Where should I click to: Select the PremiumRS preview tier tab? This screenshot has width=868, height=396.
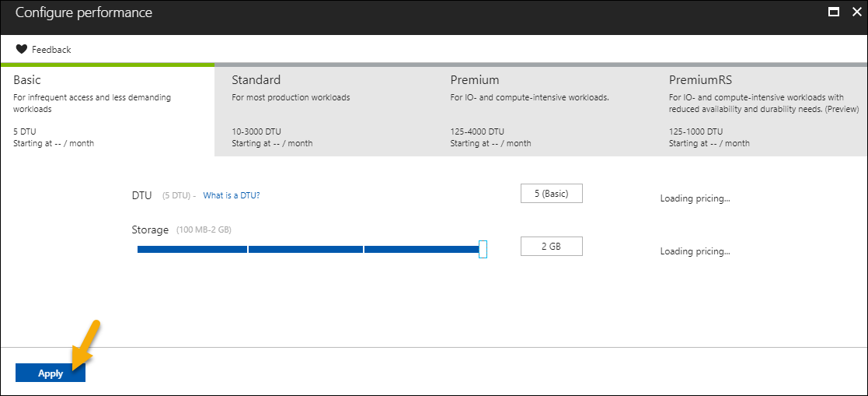(x=760, y=111)
